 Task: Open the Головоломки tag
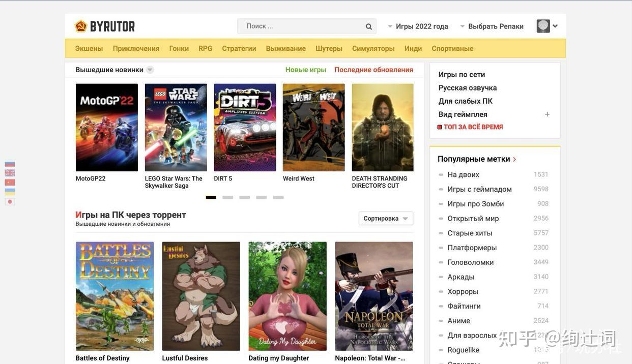[471, 262]
